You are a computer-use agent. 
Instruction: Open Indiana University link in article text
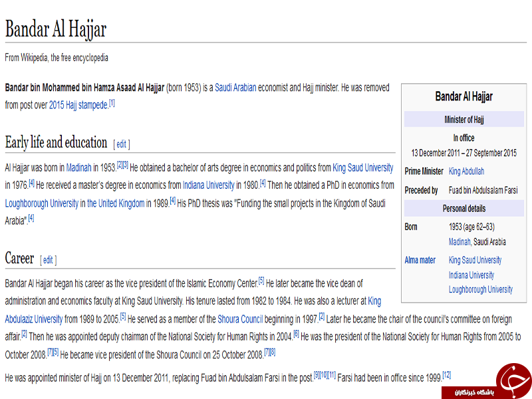[208, 186]
